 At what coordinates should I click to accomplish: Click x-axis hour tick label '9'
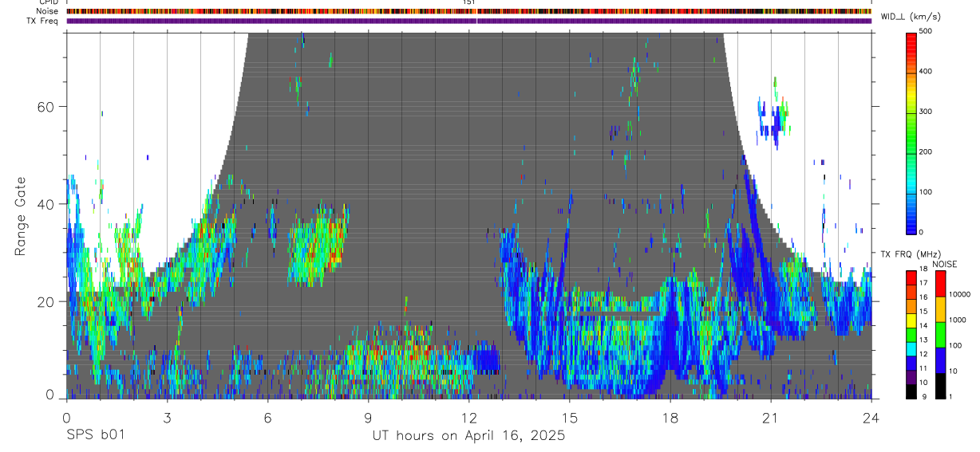click(x=368, y=418)
